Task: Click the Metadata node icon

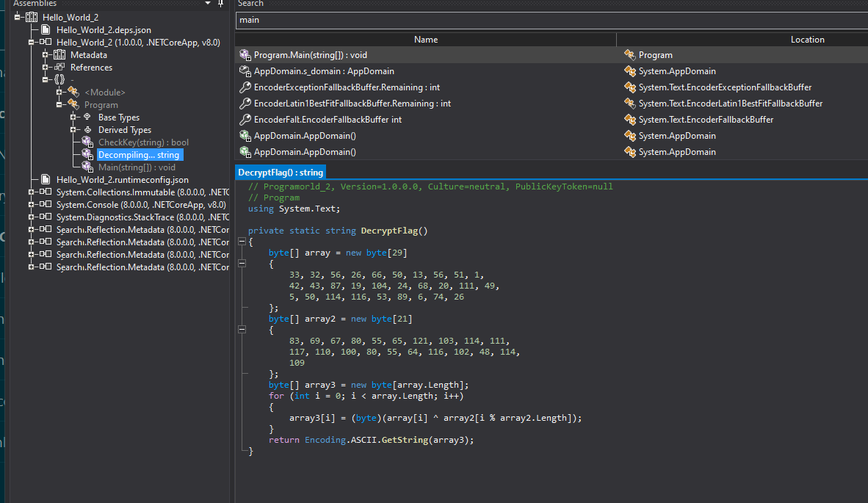Action: click(59, 55)
